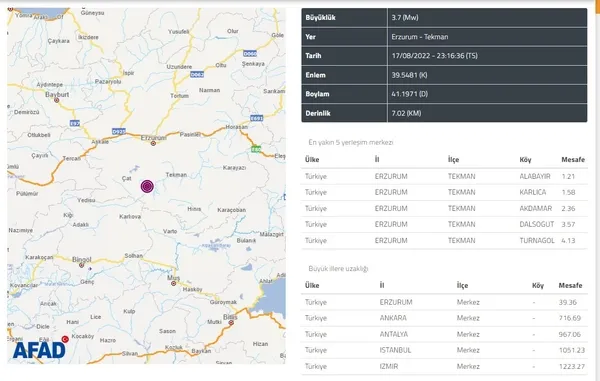Click the Enlem row label

315,75
